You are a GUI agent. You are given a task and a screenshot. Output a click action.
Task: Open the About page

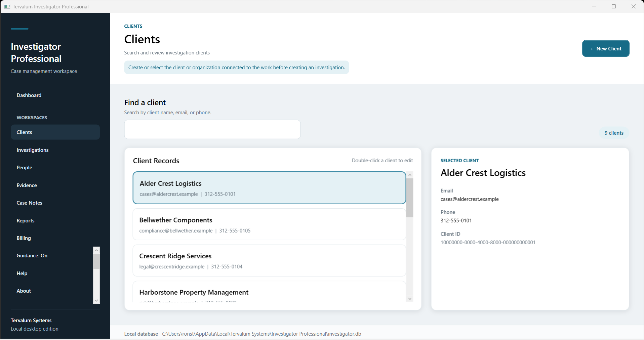point(52,291)
